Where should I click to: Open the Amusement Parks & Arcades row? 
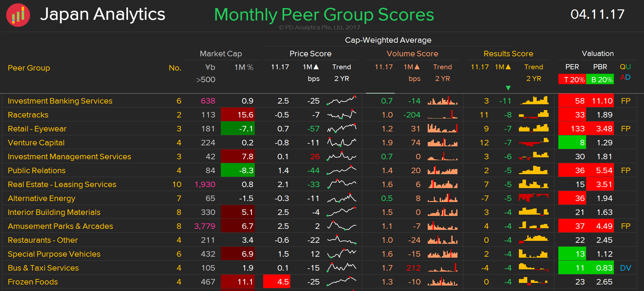(60, 226)
